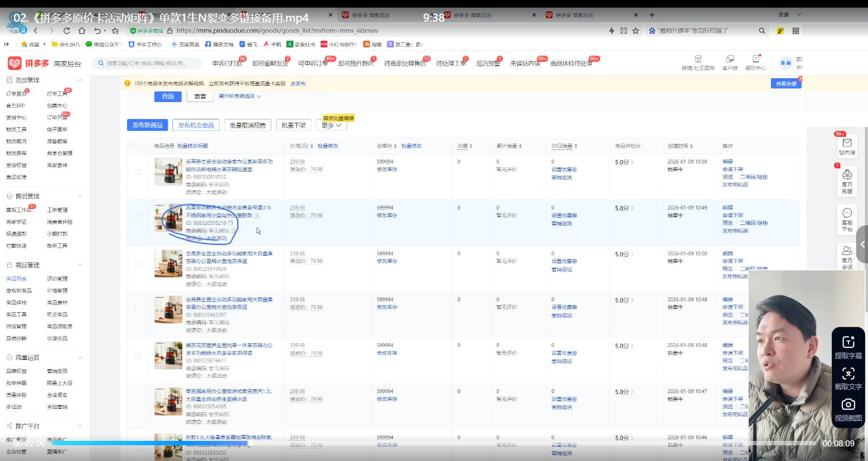
Task: Click 批量修改标题 link in header
Action: point(193,146)
